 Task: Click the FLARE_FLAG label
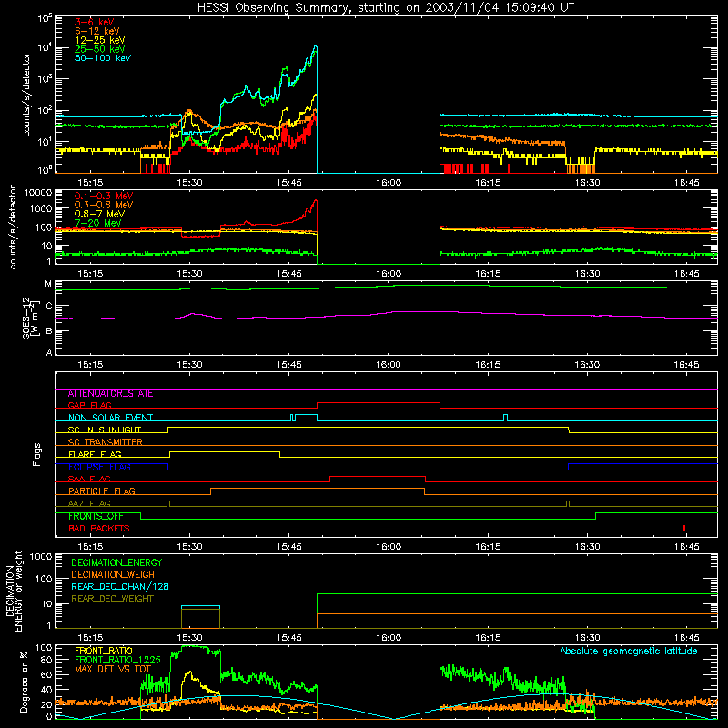tap(95, 454)
